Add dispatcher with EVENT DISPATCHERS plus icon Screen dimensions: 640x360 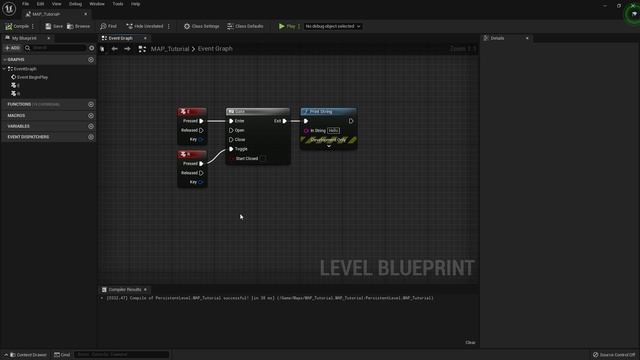coord(91,137)
